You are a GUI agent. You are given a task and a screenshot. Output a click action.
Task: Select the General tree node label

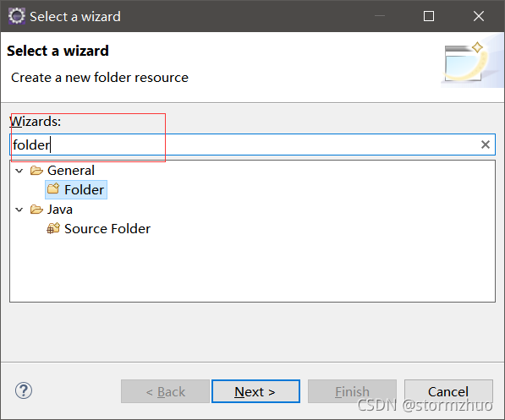[71, 171]
